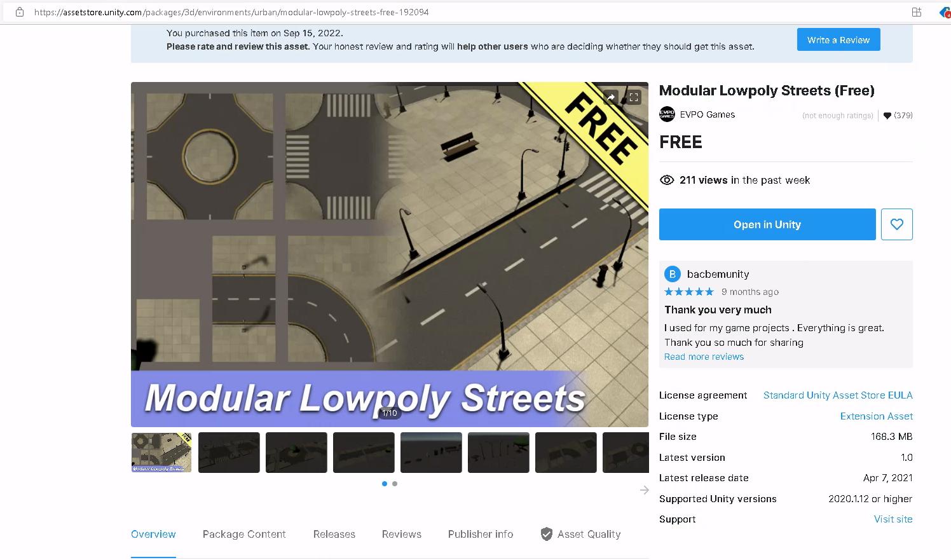Screen dimensions: 951x560
Task: Switch to the Package Content tab
Action: click(244, 534)
